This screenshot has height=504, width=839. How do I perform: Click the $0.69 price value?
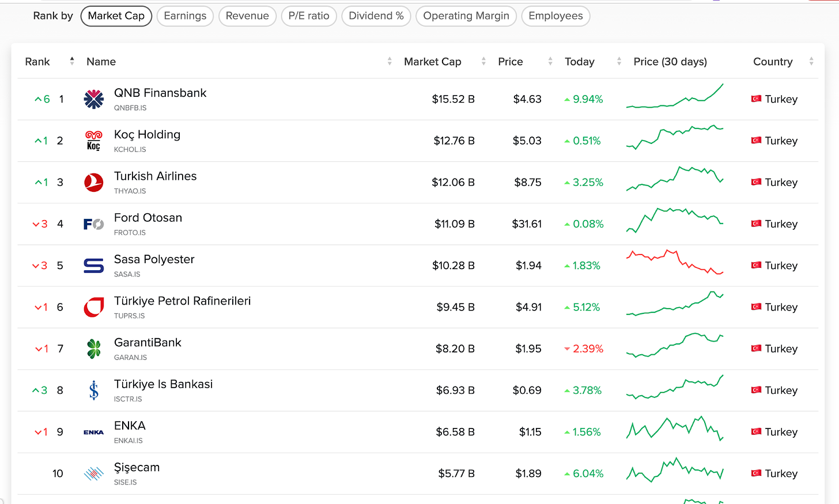pos(527,391)
